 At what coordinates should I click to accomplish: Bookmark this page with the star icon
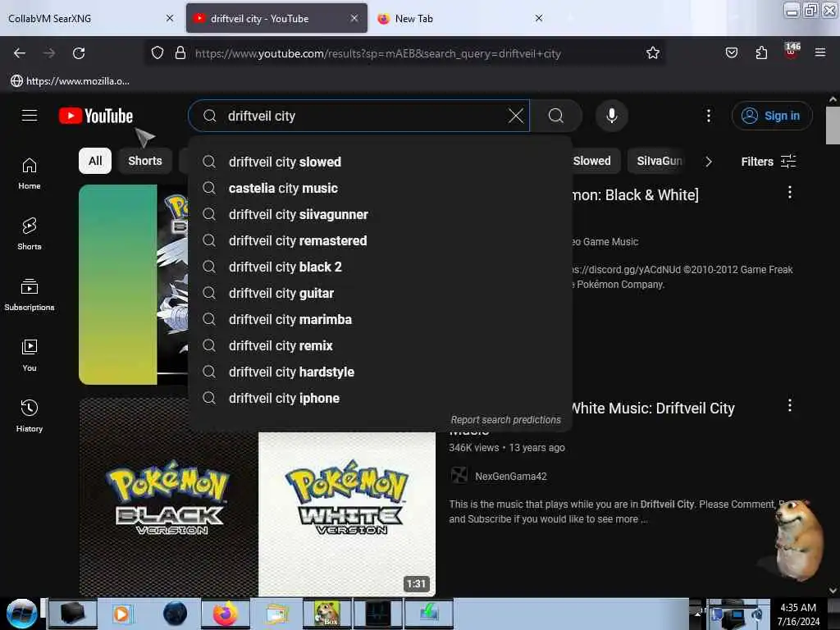tap(652, 53)
